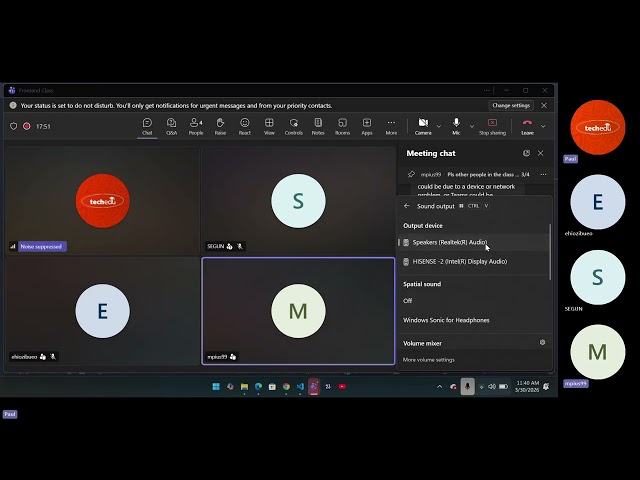This screenshot has width=640, height=480.
Task: Open File Explorer from taskbar
Action: point(244,387)
